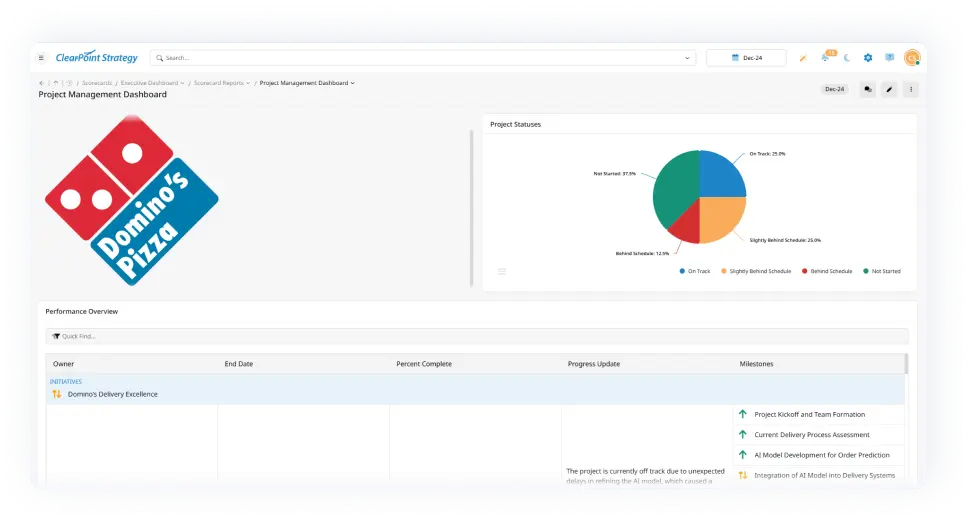The height and width of the screenshot is (520, 969).
Task: Click the table vertical scrollbar
Action: tap(907, 364)
